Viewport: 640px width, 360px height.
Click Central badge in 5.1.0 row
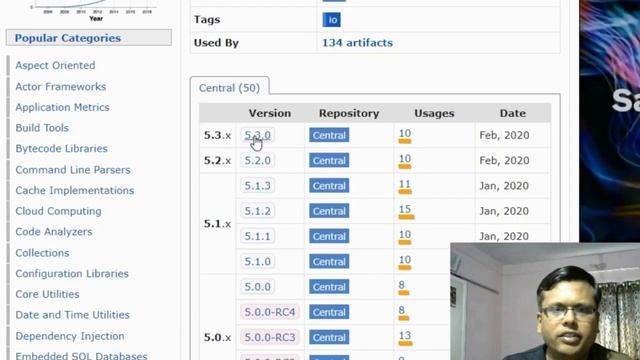(x=329, y=262)
